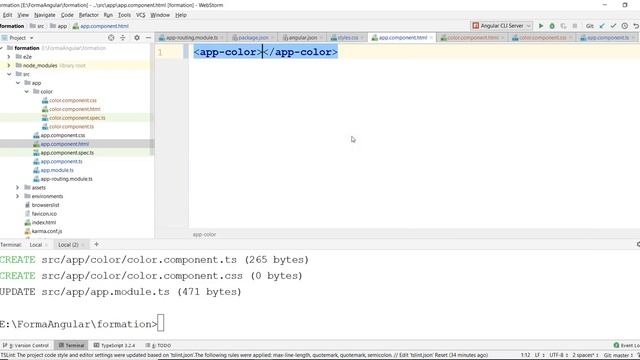Open the Edit menu
Image resolution: width=640 pixels, height=360 pixels.
pyautogui.click(x=7, y=15)
